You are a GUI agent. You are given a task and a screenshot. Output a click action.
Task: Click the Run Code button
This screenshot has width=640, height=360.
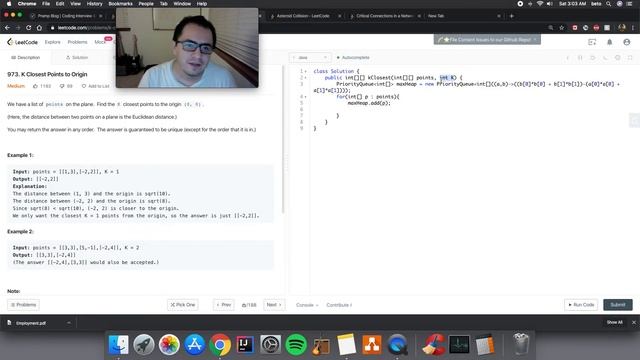pyautogui.click(x=581, y=304)
